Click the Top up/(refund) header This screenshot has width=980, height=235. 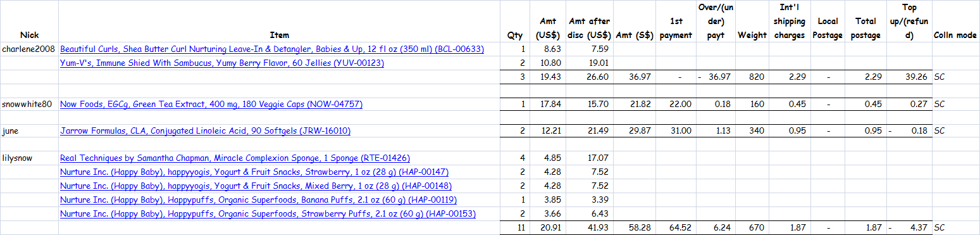click(909, 22)
